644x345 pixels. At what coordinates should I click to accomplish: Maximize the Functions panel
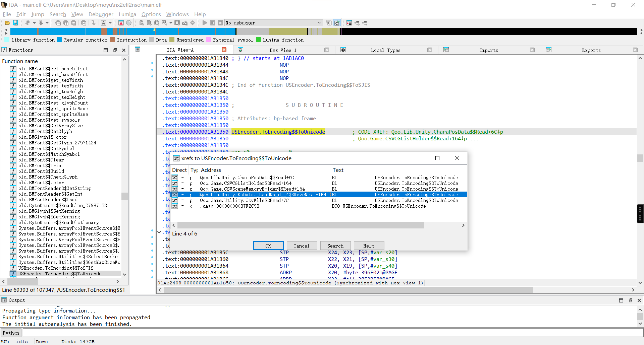(106, 50)
